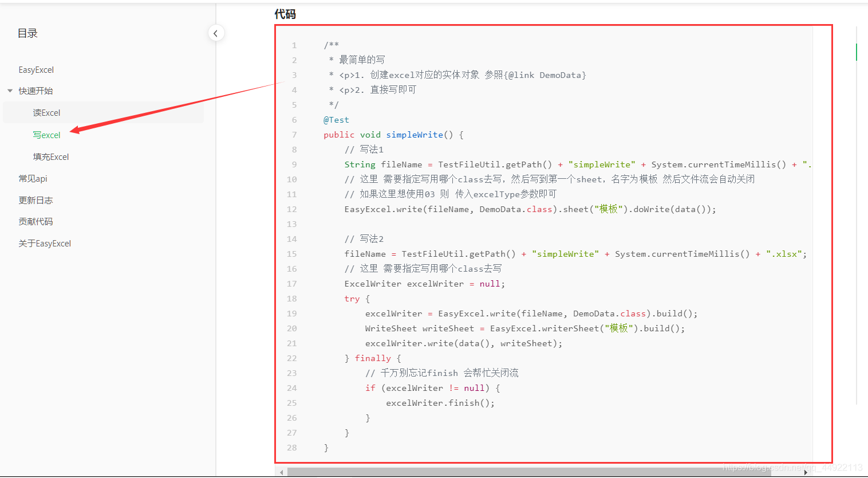Screen dimensions: 868x478
Task: Open the EasyExcel sidebar entry
Action: pos(36,70)
